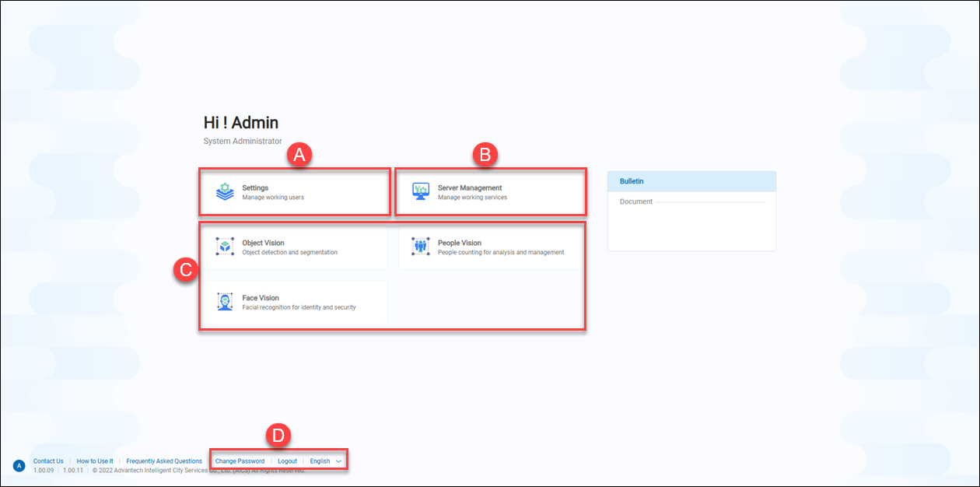Click the Face Vision face-scan icon
The image size is (980, 487).
pos(225,302)
